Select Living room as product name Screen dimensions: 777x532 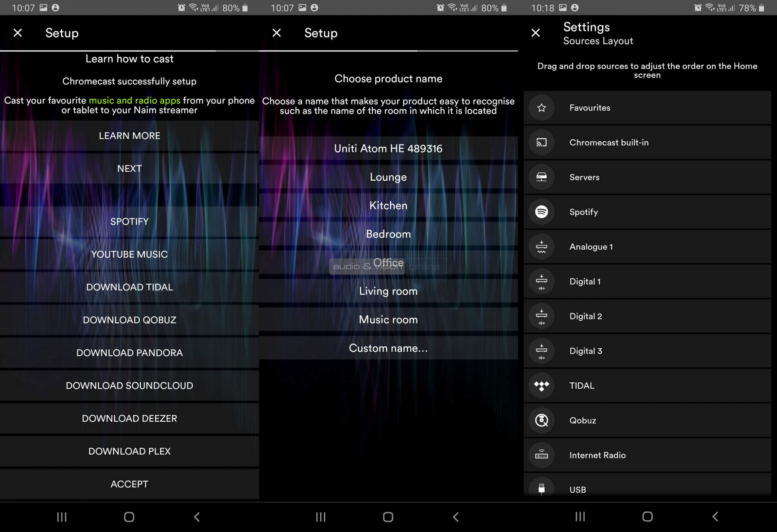pyautogui.click(x=388, y=291)
